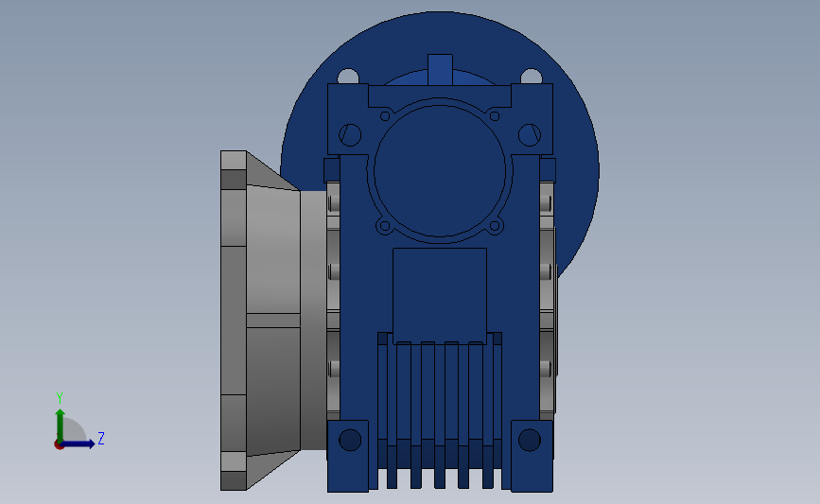Viewport: 820px width, 504px height.
Task: Select the rectangular nameplate below bearing cover
Action: [x=440, y=296]
